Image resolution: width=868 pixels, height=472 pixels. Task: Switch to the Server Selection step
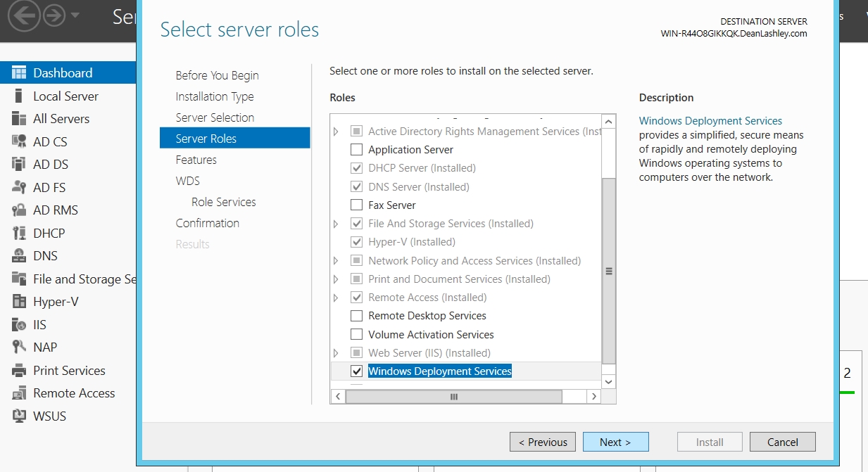215,117
